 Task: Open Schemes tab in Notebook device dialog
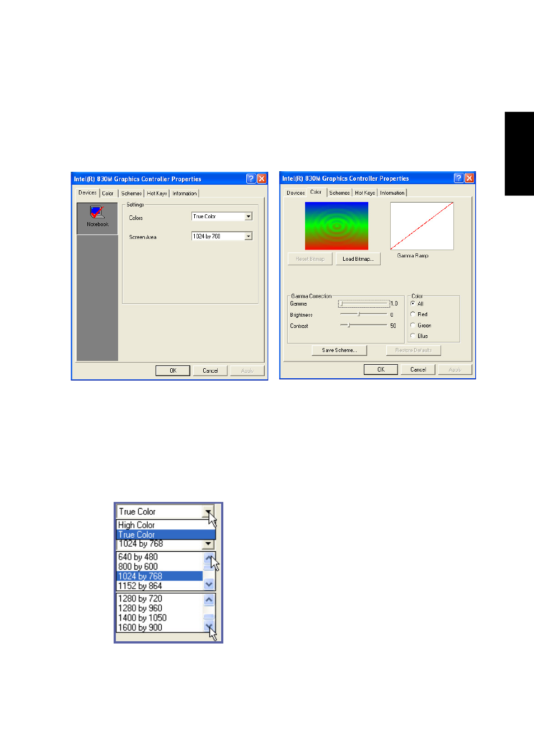[x=132, y=193]
